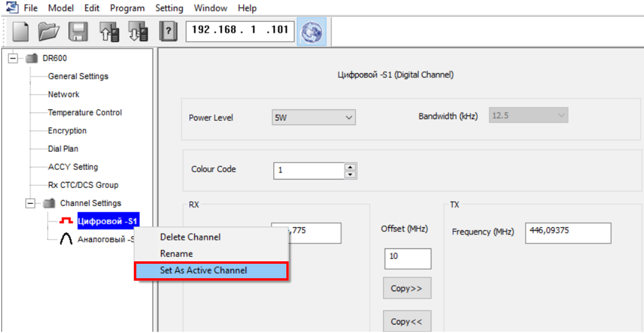
Task: Select the red digital channel waveform icon
Action: [x=66, y=221]
